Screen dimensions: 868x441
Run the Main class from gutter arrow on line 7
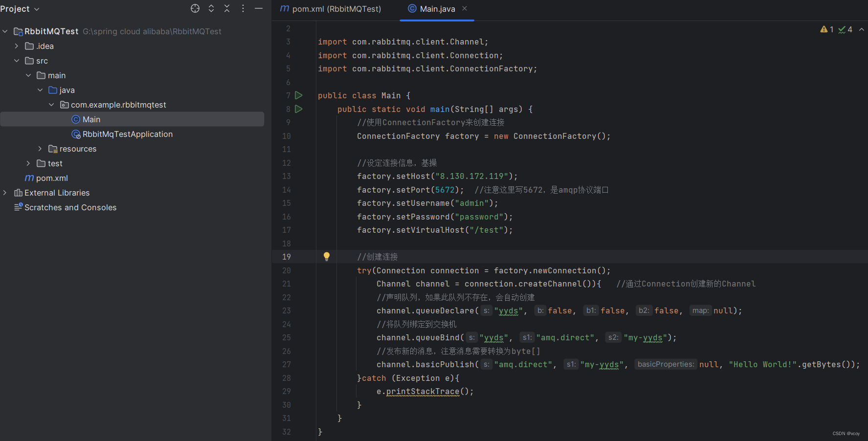point(299,95)
